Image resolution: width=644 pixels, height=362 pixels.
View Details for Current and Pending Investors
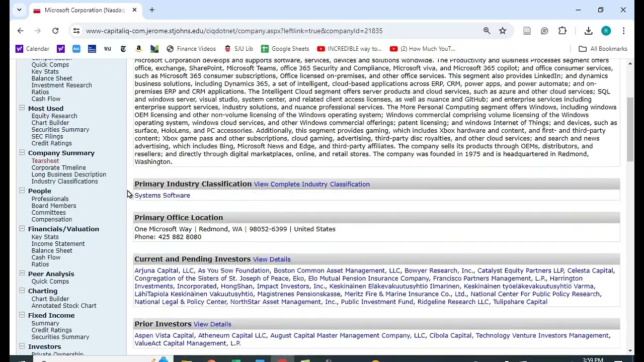point(272,259)
